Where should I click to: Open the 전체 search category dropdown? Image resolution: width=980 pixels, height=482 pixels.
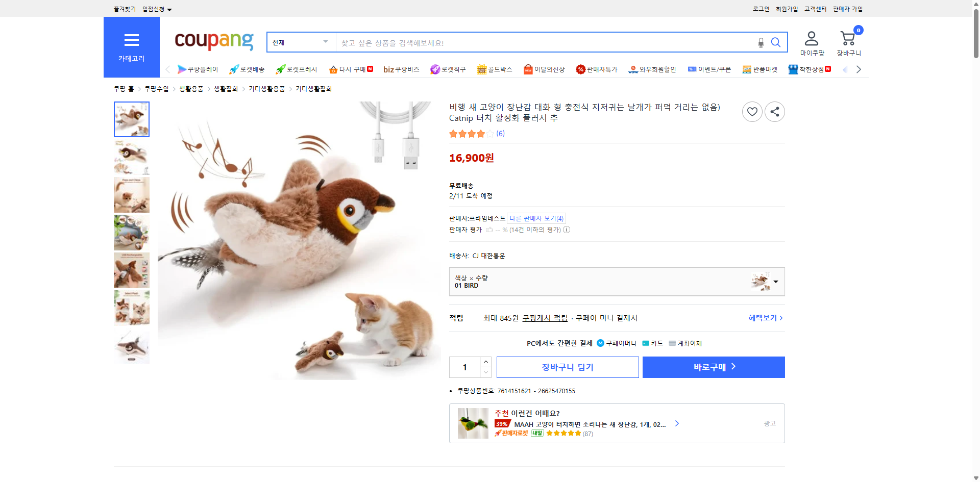[300, 42]
